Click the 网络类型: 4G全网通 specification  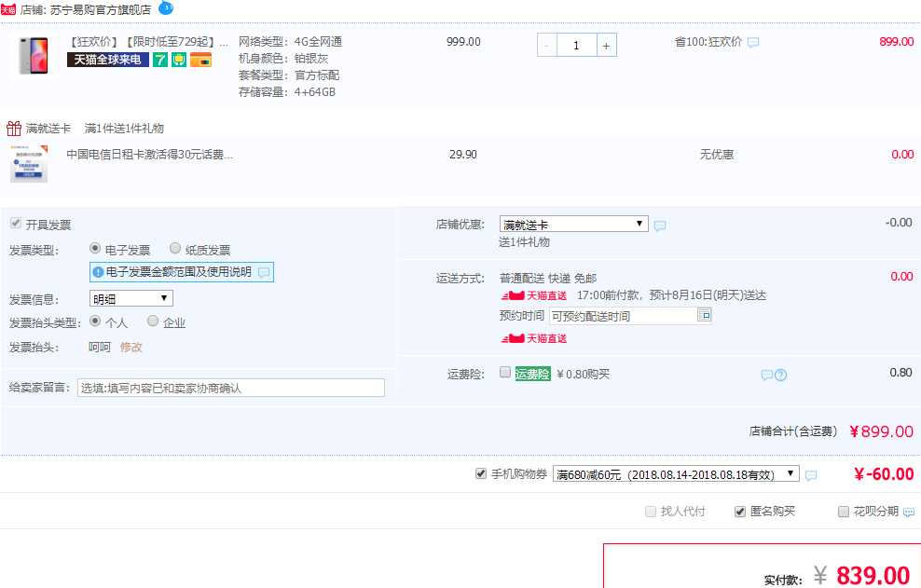[290, 42]
